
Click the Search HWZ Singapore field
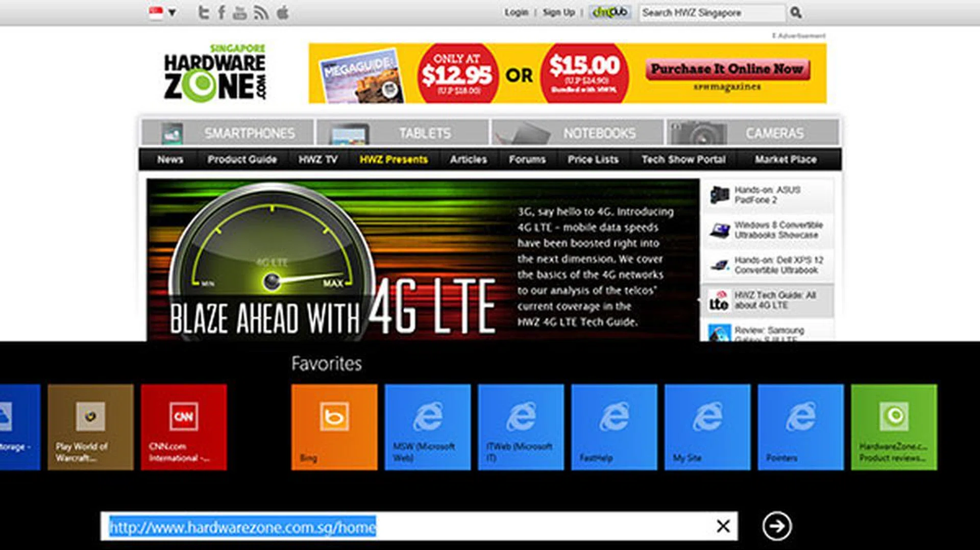[711, 13]
